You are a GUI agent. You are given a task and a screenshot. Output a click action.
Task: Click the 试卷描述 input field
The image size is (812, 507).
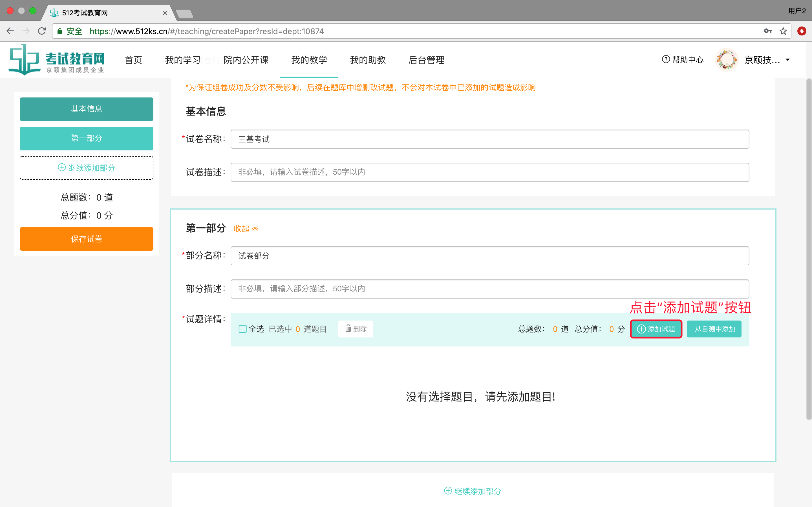(x=489, y=172)
